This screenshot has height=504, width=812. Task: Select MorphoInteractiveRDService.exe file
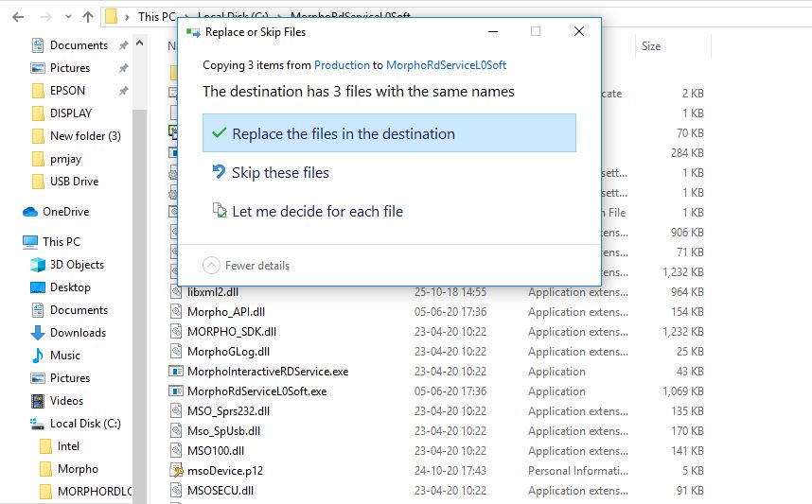pyautogui.click(x=268, y=372)
